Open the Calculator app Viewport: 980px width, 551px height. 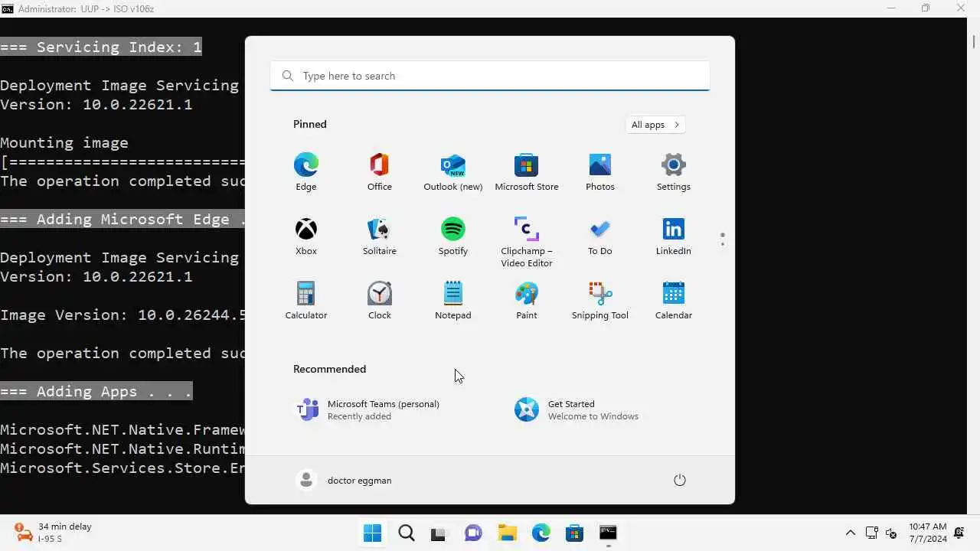(x=306, y=301)
